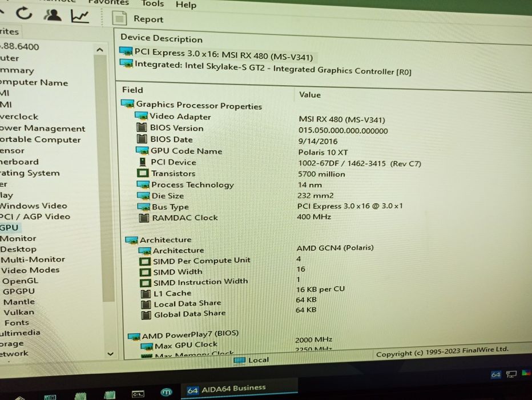Screen dimensions: 532x400
Task: Select the Multi-Monitor tree item
Action: [33, 260]
